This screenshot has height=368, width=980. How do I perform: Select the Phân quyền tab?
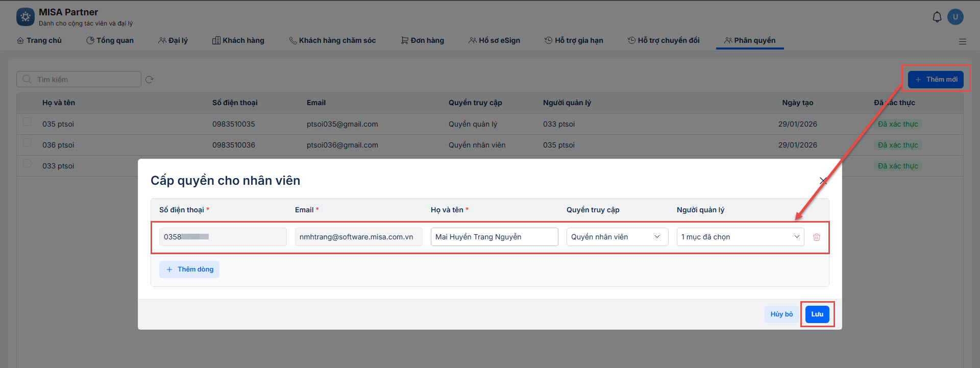point(750,40)
